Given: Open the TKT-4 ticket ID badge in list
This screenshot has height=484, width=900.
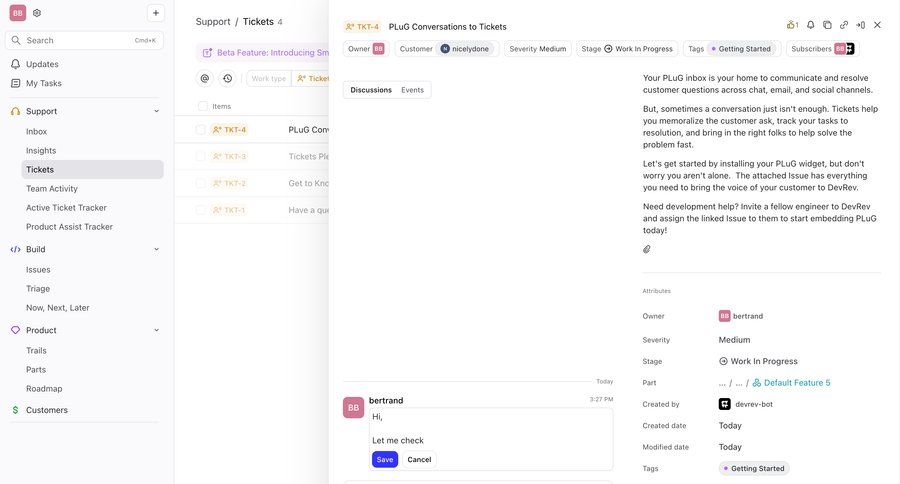Looking at the screenshot, I should coord(229,130).
